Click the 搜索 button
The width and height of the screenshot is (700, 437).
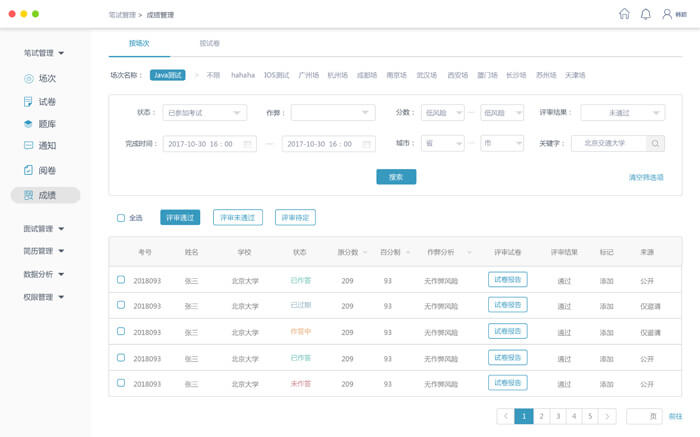396,177
